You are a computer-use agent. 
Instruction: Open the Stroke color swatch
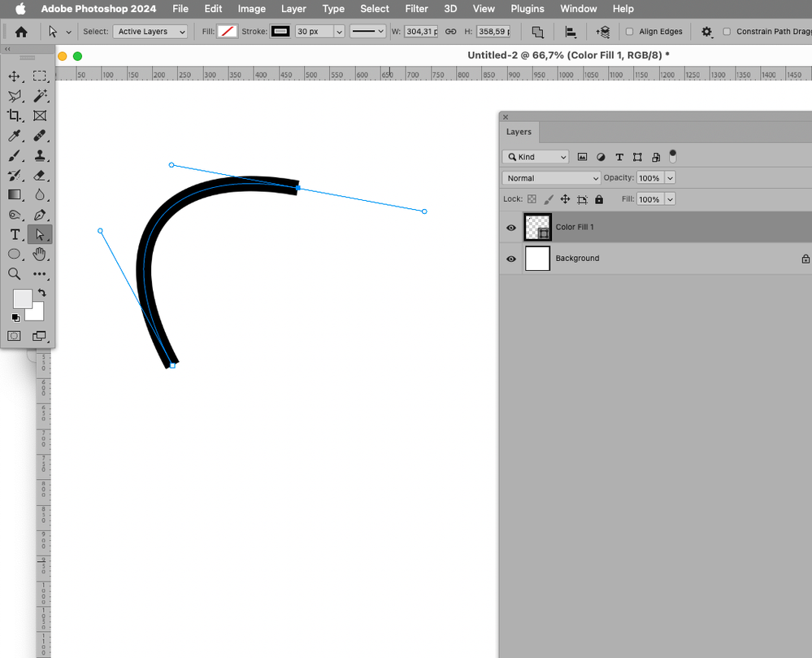[x=280, y=32]
